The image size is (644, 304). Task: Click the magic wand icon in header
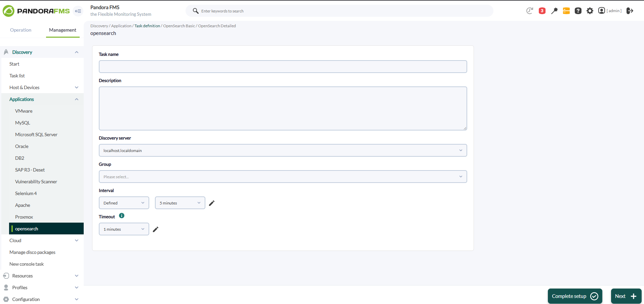[554, 11]
